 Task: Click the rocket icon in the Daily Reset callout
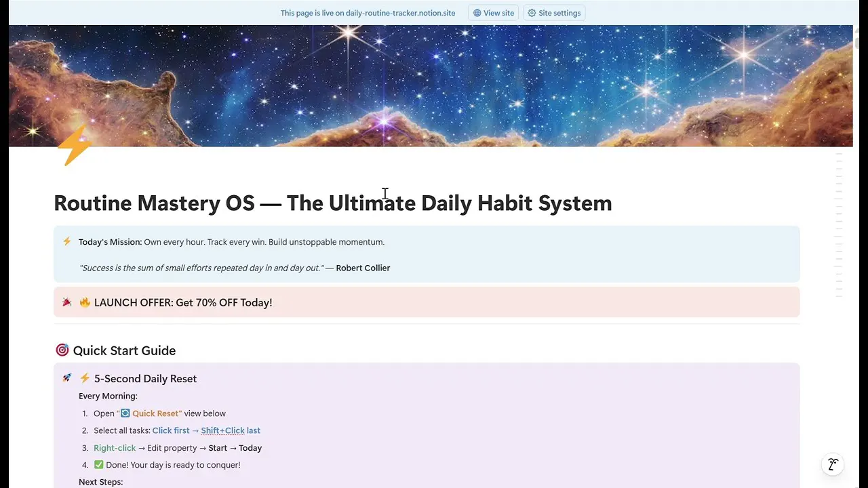[67, 378]
